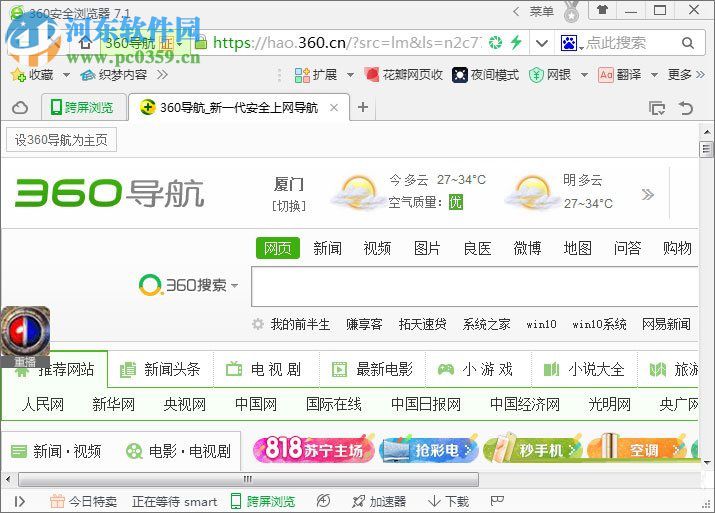Click the 翻译 translate extension
Image resolution: width=715 pixels, height=513 pixels.
[x=620, y=74]
